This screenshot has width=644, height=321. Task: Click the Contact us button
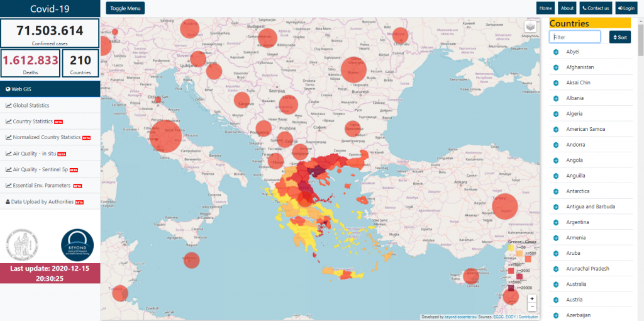pos(595,8)
